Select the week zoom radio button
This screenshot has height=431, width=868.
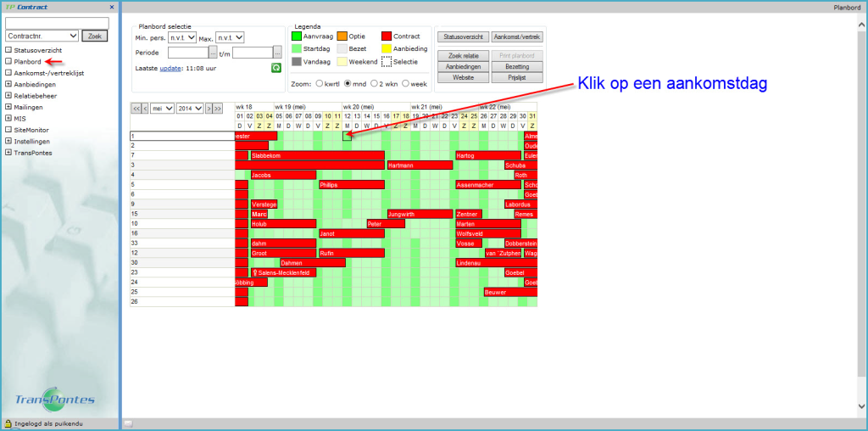click(406, 84)
